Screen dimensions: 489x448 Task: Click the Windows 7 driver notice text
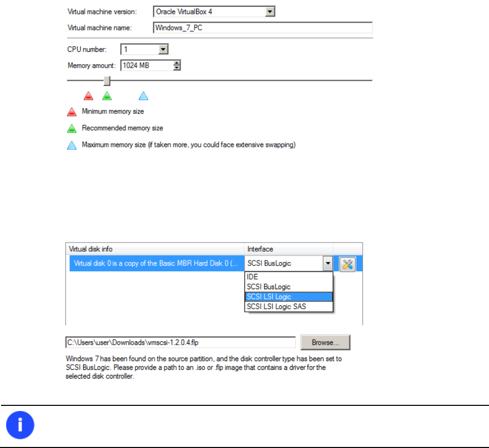(203, 367)
